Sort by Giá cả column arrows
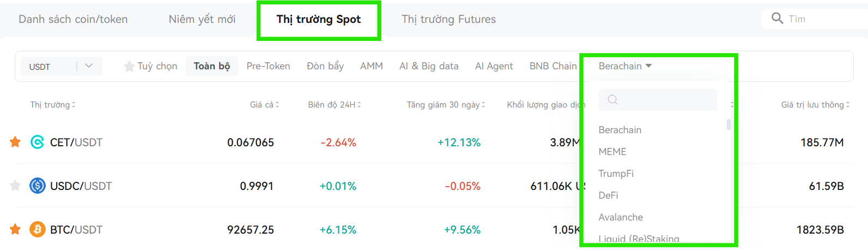This screenshot has height=250, width=868. click(x=277, y=105)
